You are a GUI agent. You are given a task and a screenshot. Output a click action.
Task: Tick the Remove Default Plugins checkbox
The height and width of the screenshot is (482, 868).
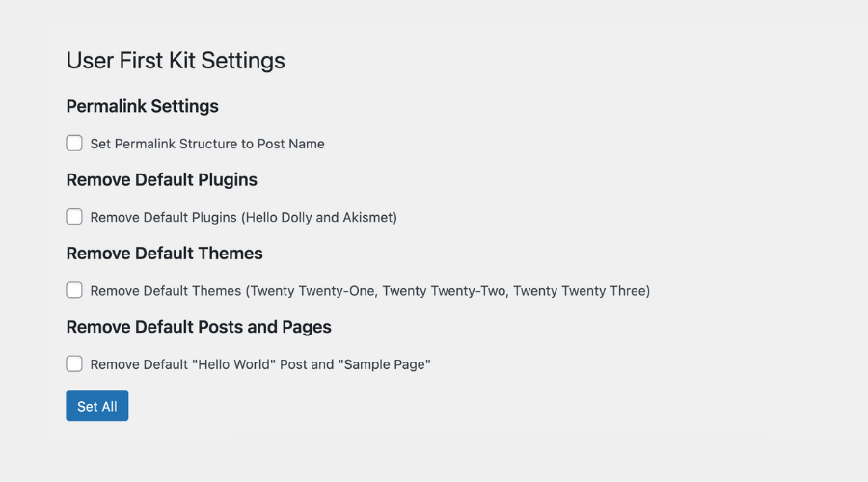tap(74, 217)
